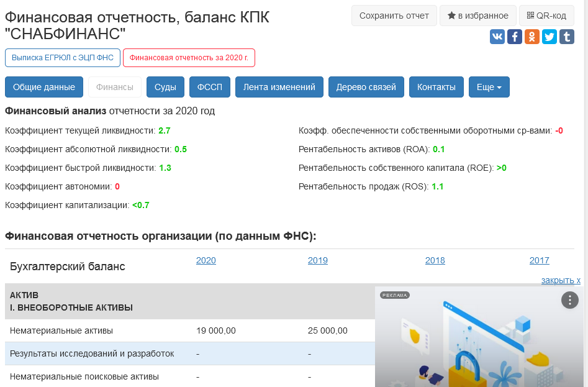Share page via Tumblr icon
The height and width of the screenshot is (387, 588).
(567, 37)
